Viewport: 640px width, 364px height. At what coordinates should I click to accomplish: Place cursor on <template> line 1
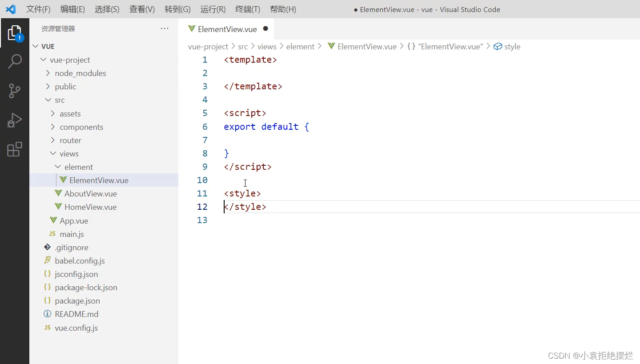pos(250,60)
